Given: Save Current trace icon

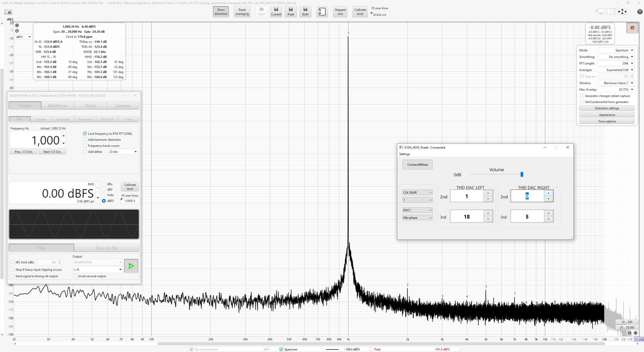Looking at the screenshot, I should click(x=276, y=12).
